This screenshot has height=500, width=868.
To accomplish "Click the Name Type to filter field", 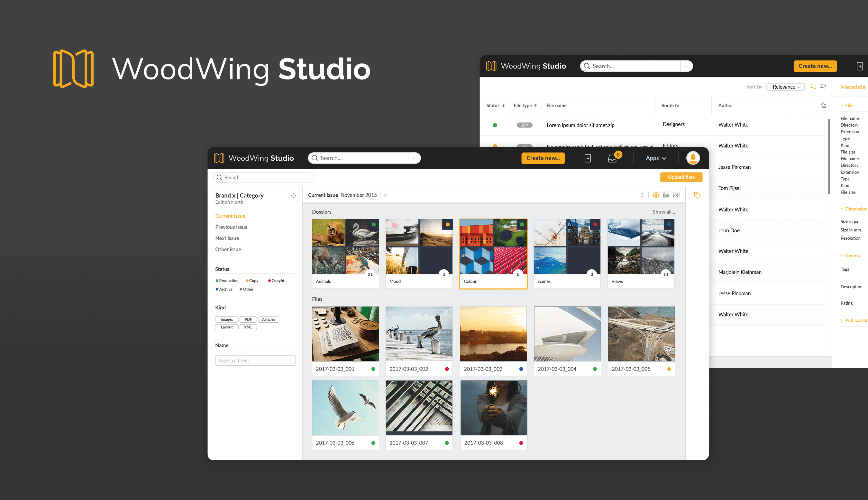I will tap(255, 361).
